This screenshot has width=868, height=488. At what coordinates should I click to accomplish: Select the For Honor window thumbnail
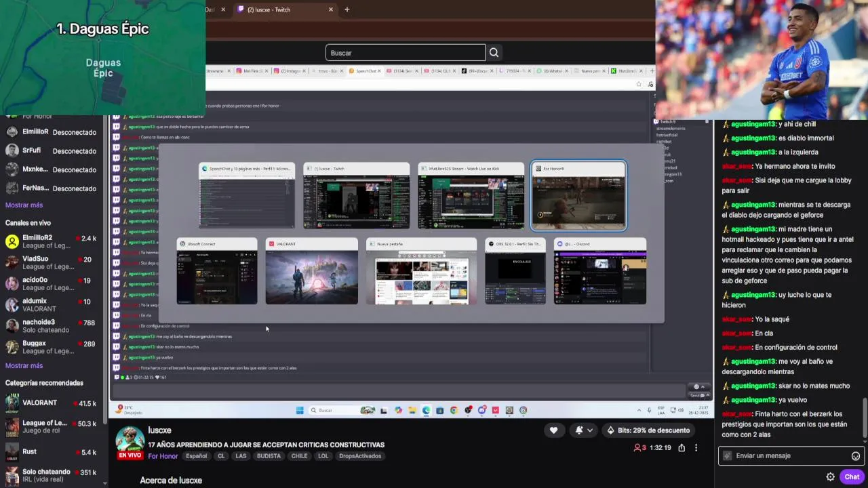point(578,196)
